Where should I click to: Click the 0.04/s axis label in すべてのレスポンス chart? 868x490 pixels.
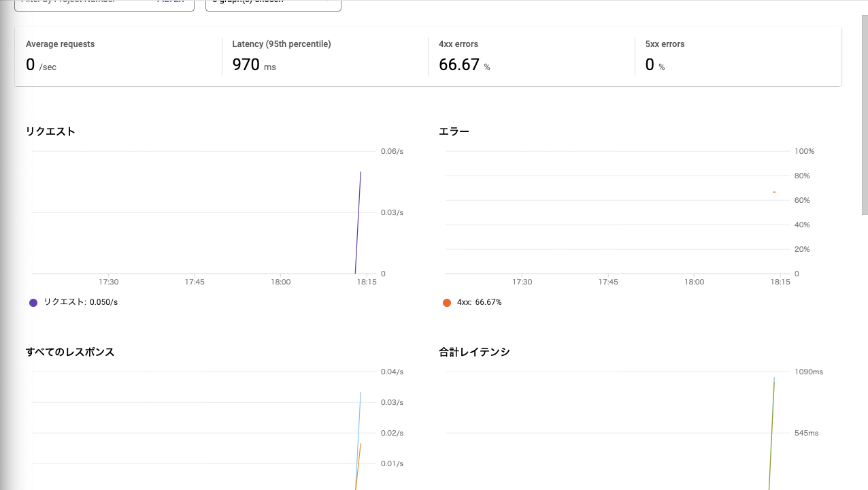392,372
